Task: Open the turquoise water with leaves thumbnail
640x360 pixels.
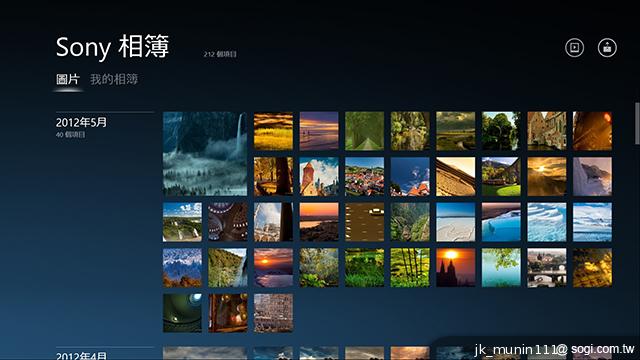Action: pos(501,268)
